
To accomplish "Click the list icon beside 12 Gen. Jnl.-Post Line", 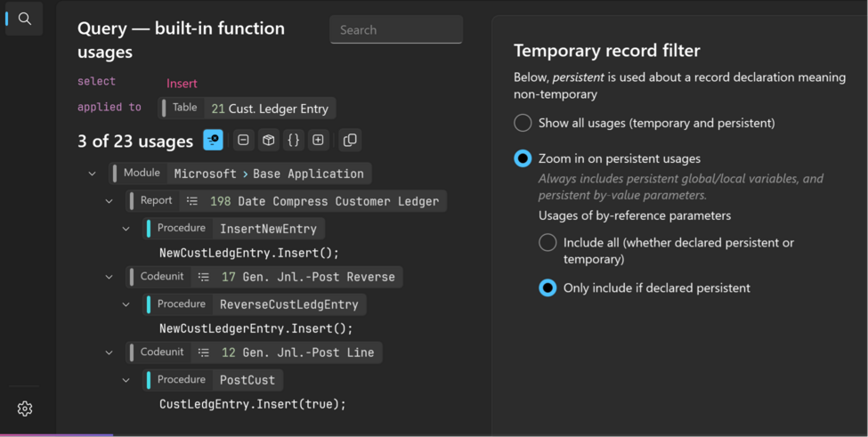I will pos(204,352).
